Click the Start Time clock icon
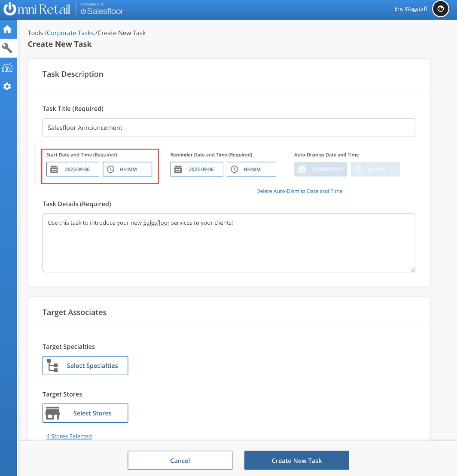 tap(111, 169)
